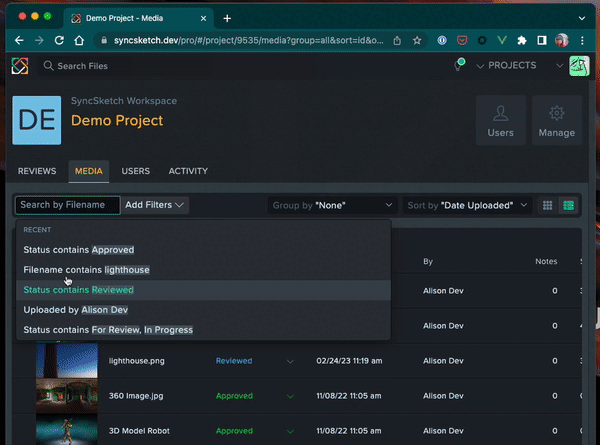Expand the PROJECTS dropdown
The height and width of the screenshot is (445, 600).
506,65
